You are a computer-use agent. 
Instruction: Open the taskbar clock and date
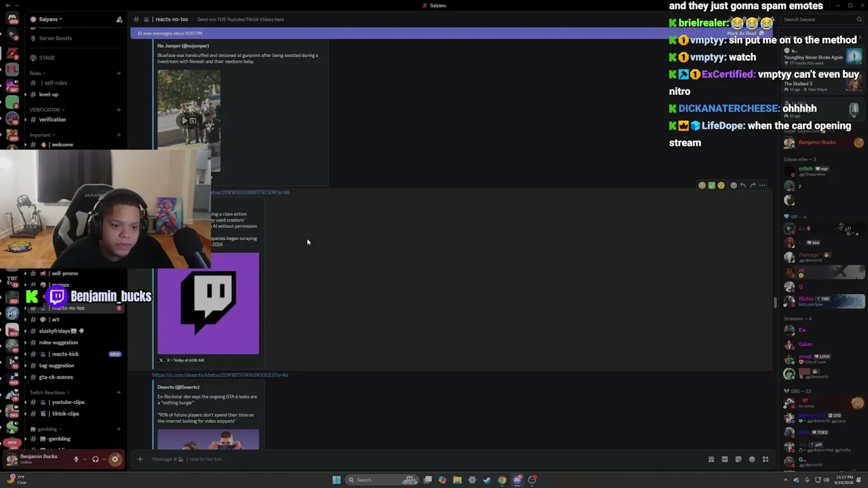click(844, 480)
